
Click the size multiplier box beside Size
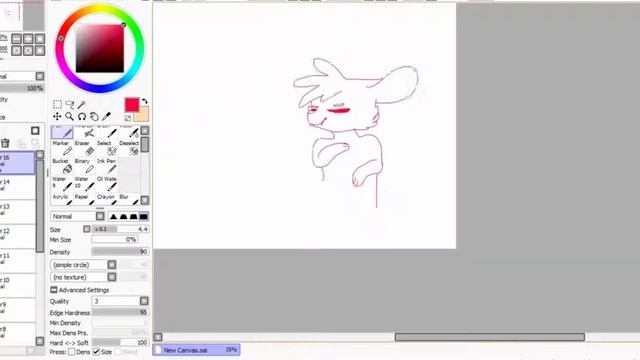click(x=87, y=229)
